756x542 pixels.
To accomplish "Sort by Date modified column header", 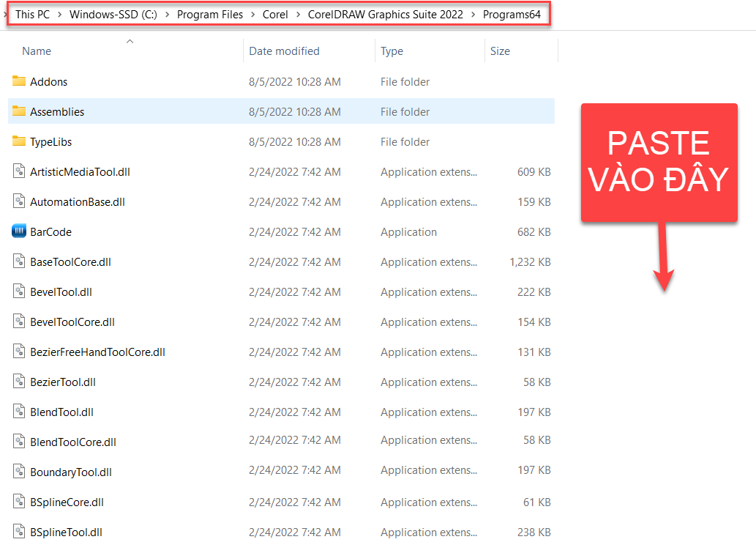I will (284, 51).
